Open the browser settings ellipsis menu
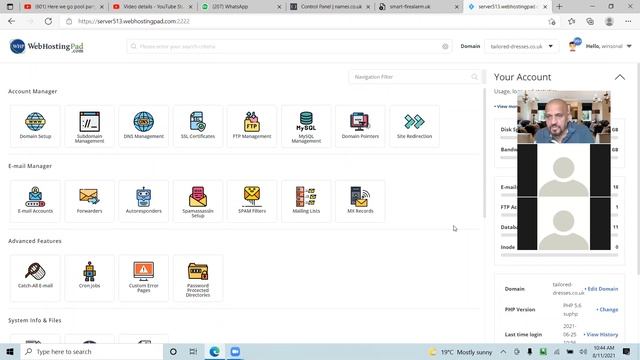The height and width of the screenshot is (360, 640). [x=628, y=21]
